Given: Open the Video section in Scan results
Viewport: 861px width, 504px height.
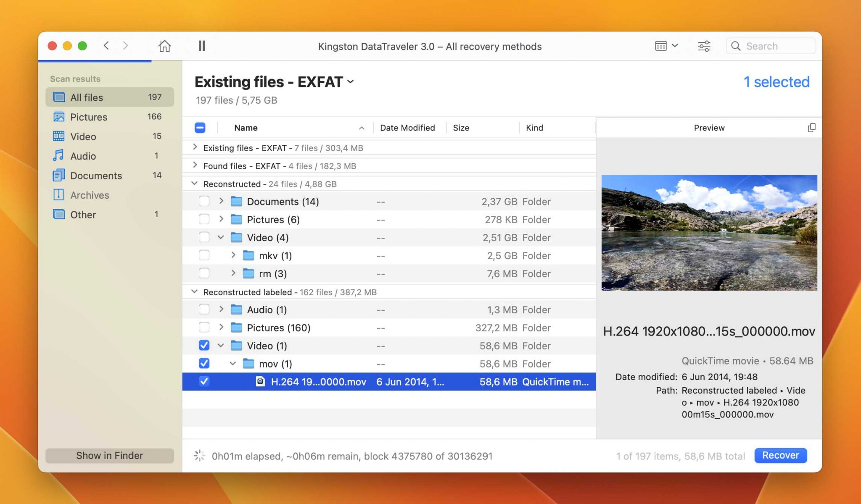Looking at the screenshot, I should pyautogui.click(x=83, y=136).
